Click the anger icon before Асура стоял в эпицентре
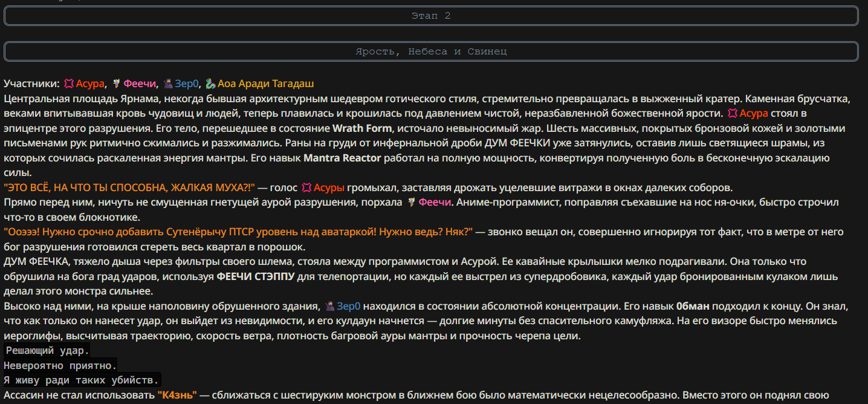Screen dimensions: 868x404 pyautogui.click(x=732, y=113)
